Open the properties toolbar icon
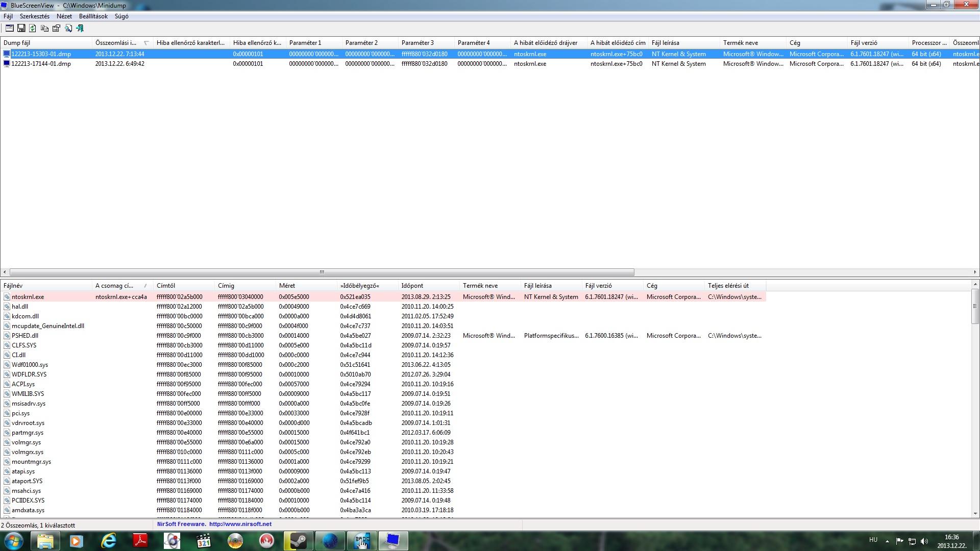Screen dimensions: 980x551 point(57,29)
